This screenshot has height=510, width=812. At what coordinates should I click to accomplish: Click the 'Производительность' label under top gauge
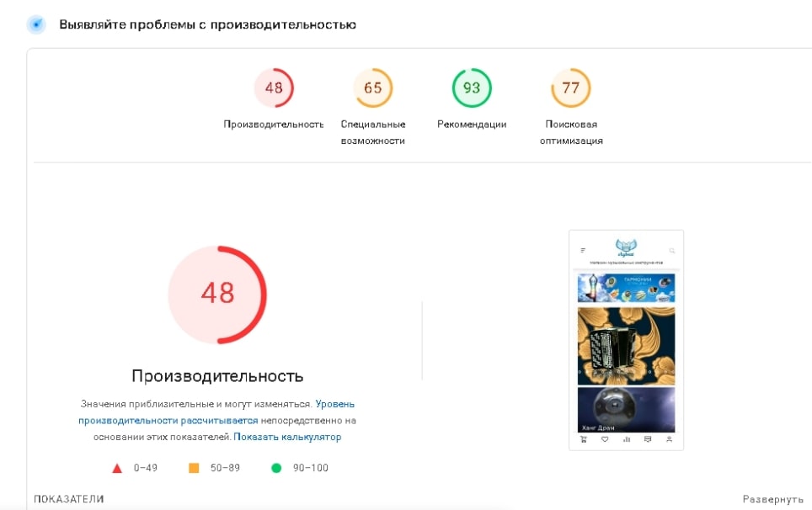tap(274, 124)
